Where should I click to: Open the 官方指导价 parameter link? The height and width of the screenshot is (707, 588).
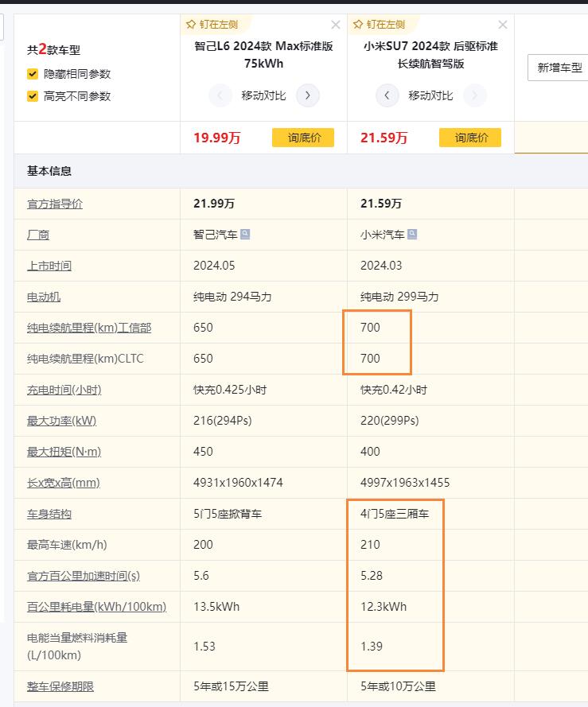55,204
